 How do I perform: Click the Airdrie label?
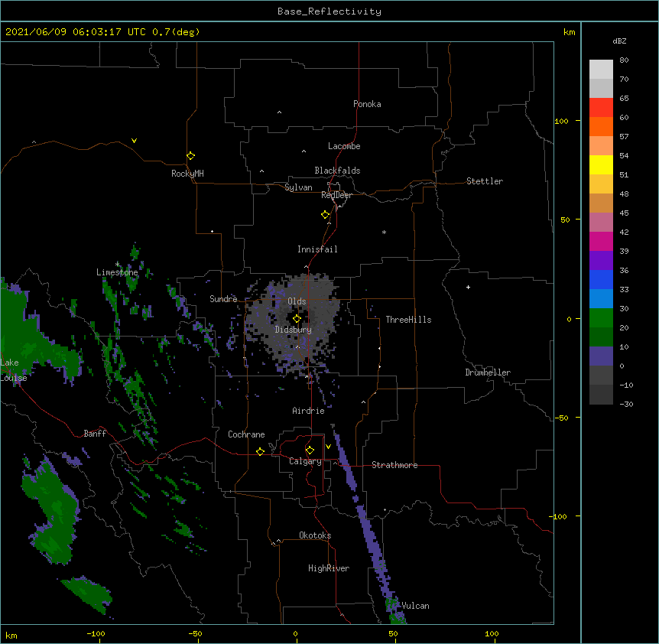(308, 411)
